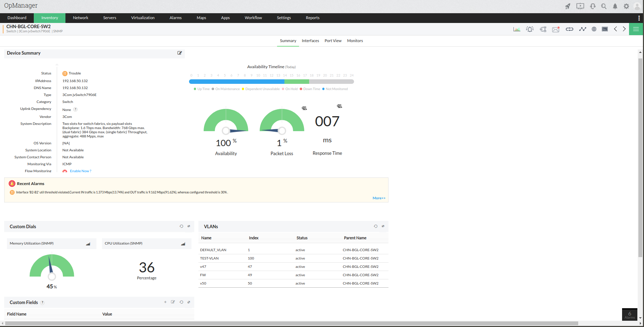The height and width of the screenshot is (327, 644).
Task: Expand the Custom Fields widget
Action: [189, 302]
